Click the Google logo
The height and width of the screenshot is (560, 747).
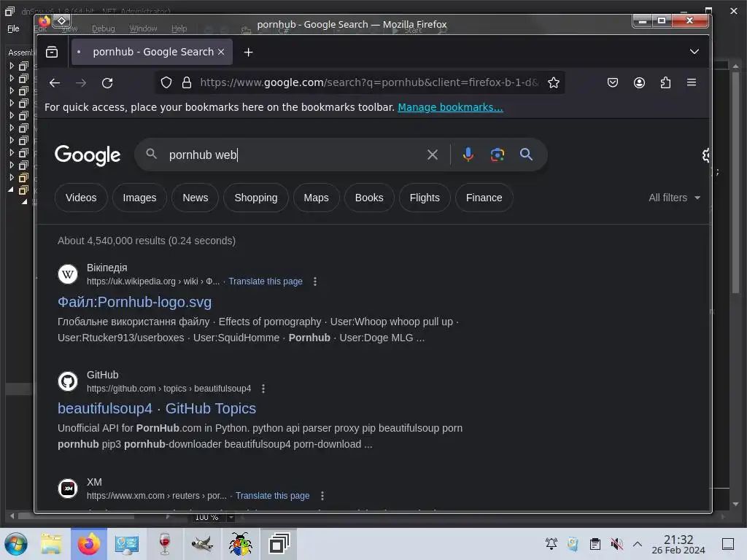[x=88, y=155]
